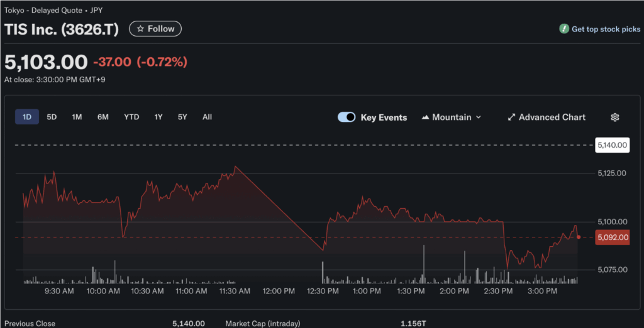Switch to the 1M time range
Image resolution: width=644 pixels, height=328 pixels.
pyautogui.click(x=77, y=117)
